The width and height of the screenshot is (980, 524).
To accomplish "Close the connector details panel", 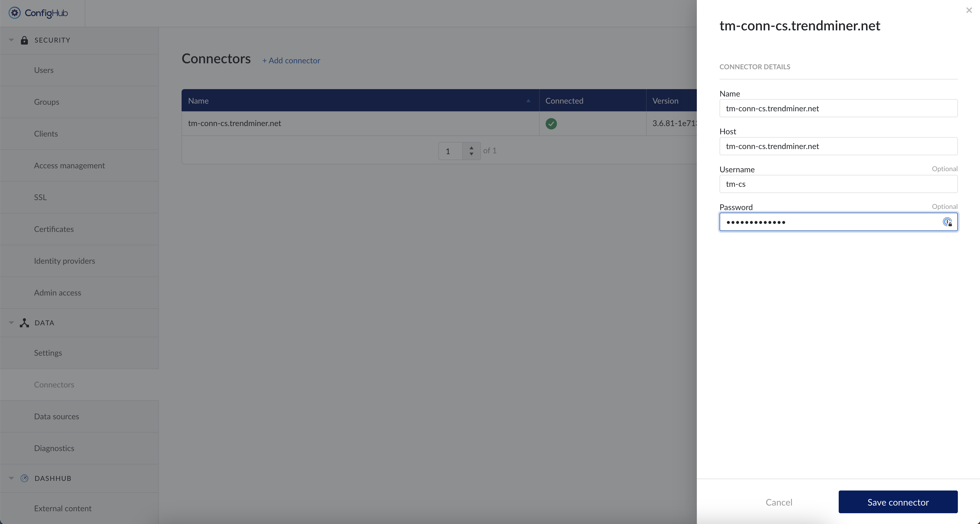I will click(x=969, y=11).
